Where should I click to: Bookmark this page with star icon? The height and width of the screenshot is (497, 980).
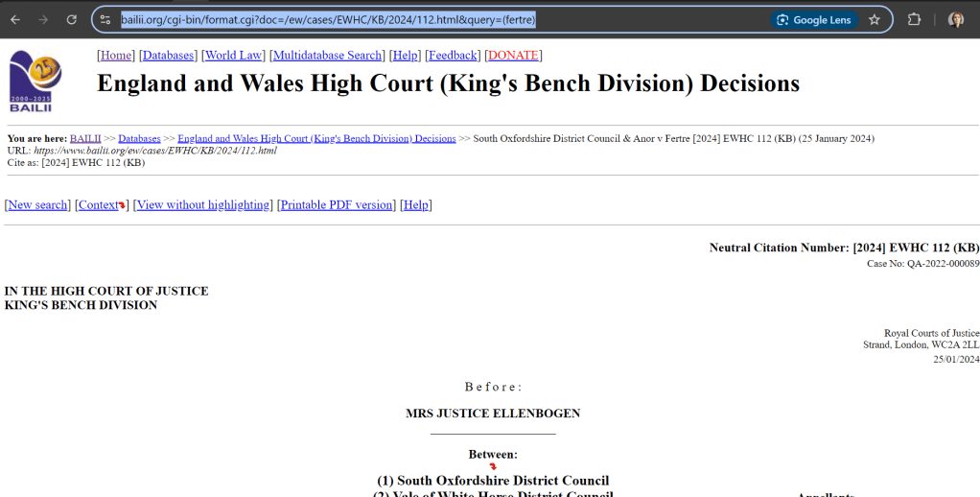(874, 19)
